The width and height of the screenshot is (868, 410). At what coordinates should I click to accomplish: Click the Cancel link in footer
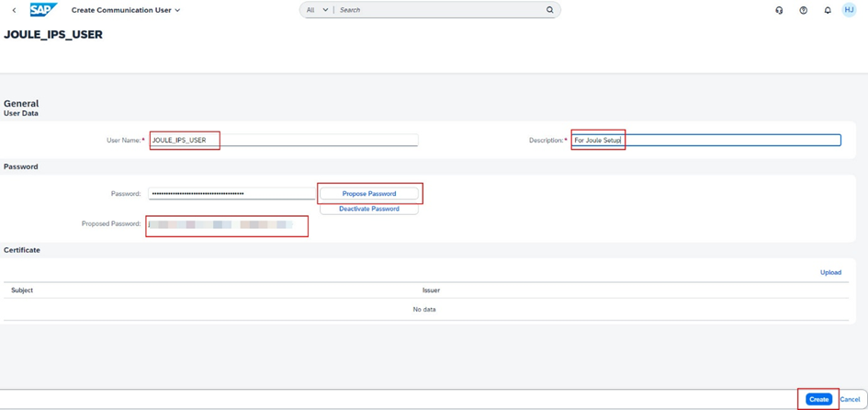point(850,399)
